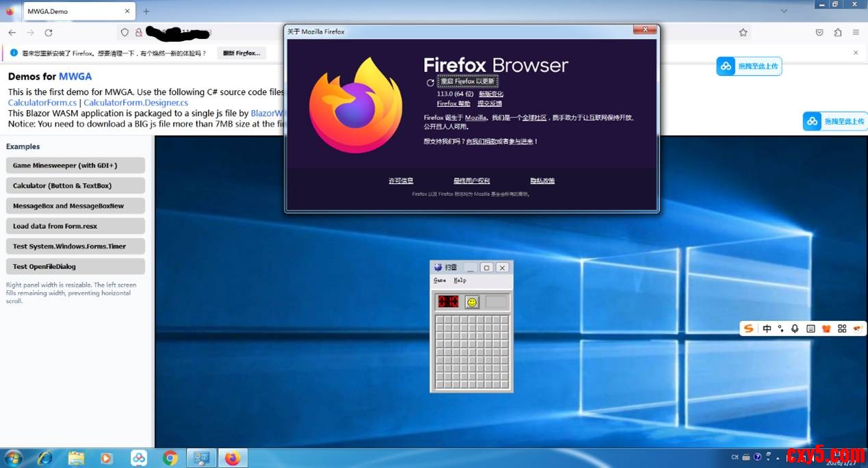868x468 pixels.
Task: Expand the list all tabs chevron
Action: pyautogui.click(x=784, y=11)
